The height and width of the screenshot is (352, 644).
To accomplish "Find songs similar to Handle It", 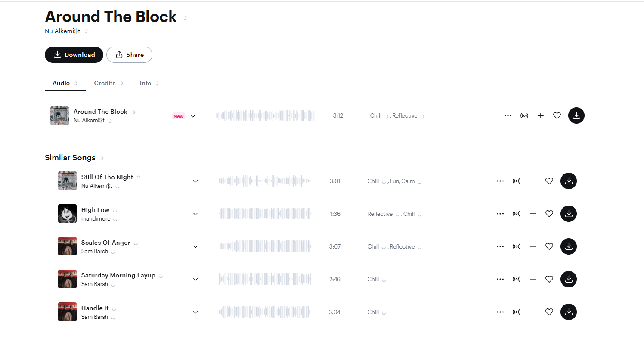I will tap(516, 312).
